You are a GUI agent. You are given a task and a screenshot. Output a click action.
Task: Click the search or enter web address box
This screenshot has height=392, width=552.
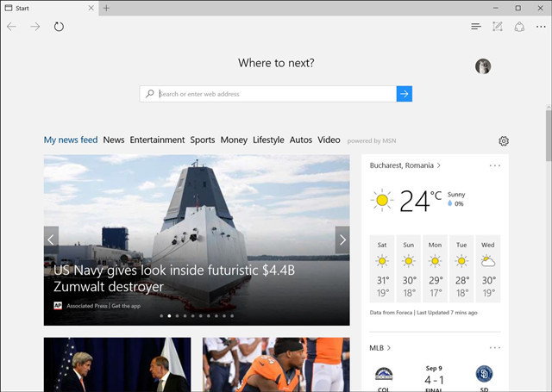267,94
